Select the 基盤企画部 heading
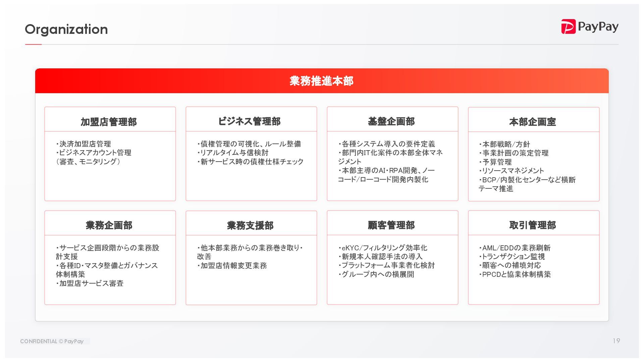 tap(391, 121)
